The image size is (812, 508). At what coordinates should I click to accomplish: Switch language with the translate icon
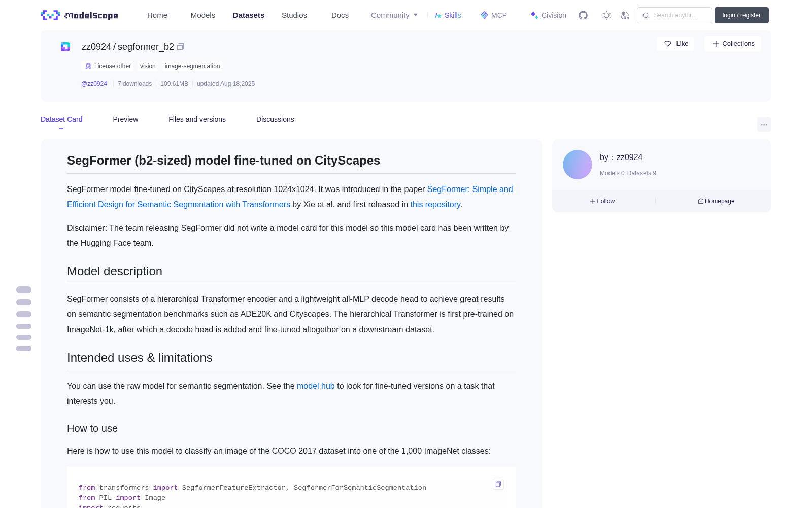625,15
